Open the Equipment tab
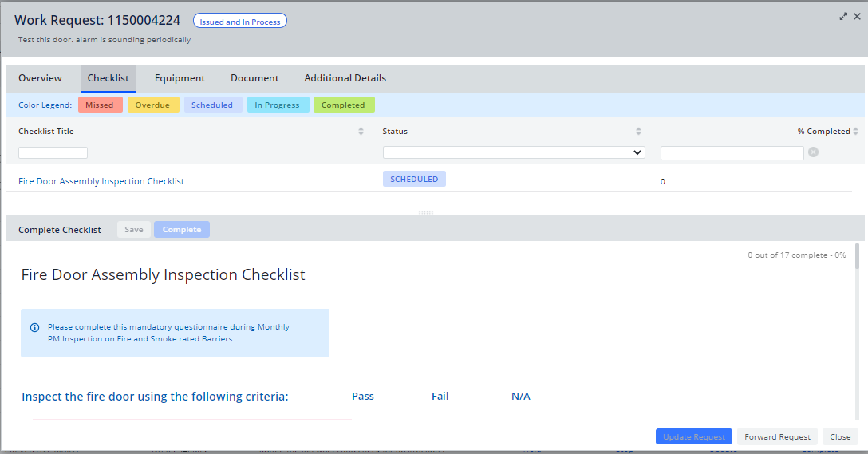 point(180,78)
